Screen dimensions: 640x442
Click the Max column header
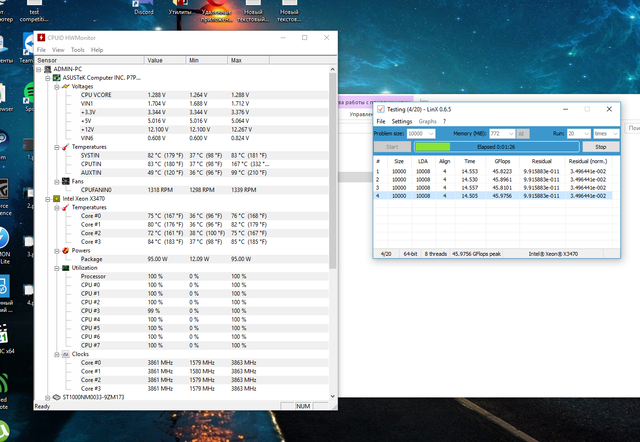[x=248, y=60]
